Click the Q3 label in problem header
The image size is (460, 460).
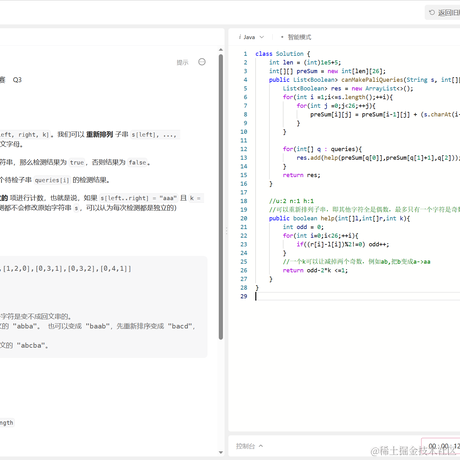point(17,80)
